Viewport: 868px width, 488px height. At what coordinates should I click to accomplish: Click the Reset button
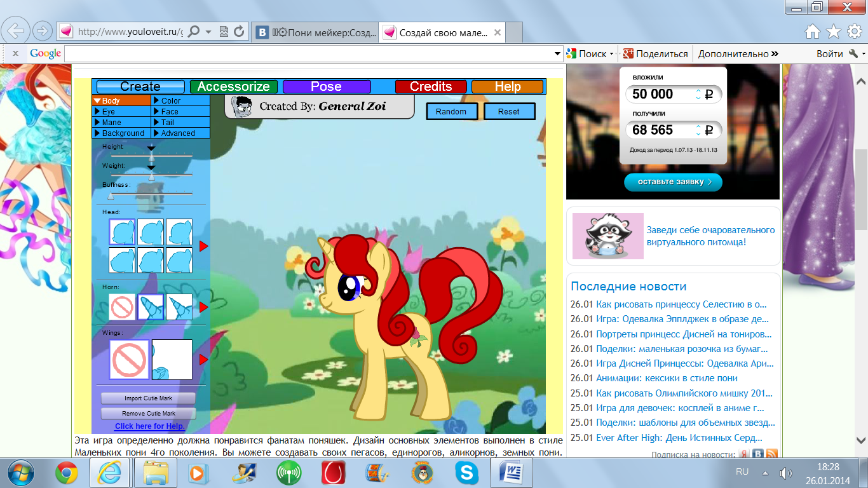(509, 111)
